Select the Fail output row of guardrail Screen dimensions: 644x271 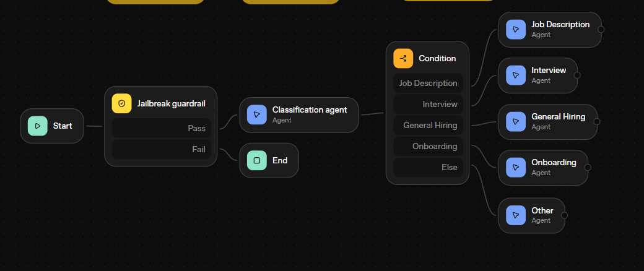pyautogui.click(x=162, y=150)
